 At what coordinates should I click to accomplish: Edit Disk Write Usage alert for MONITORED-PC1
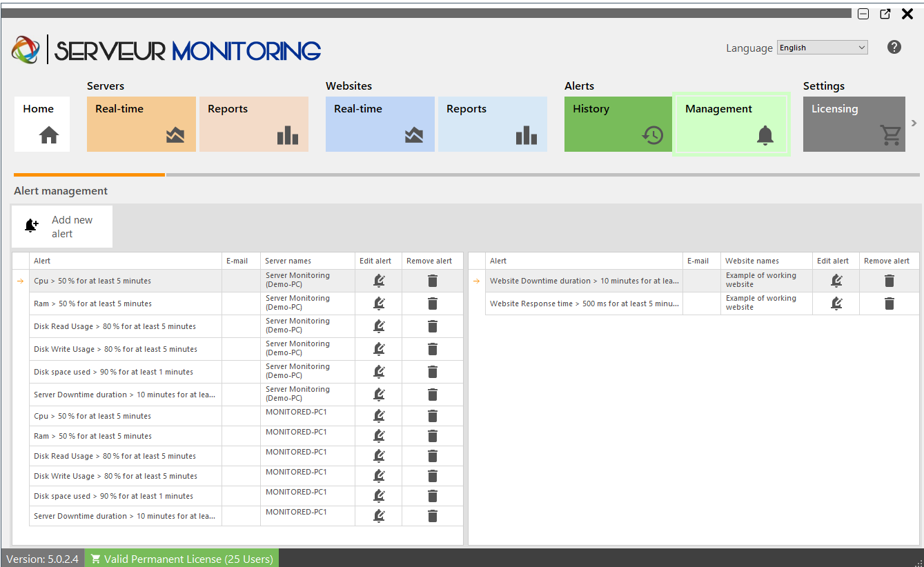[379, 476]
